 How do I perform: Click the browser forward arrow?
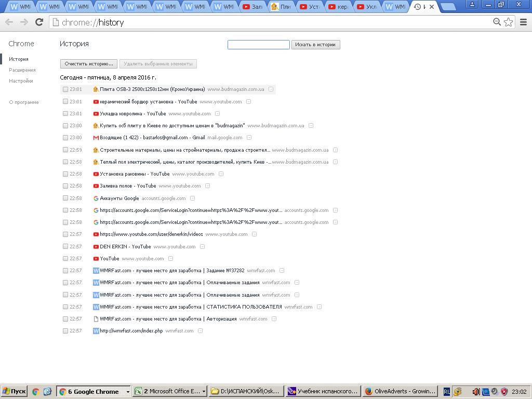[24, 22]
